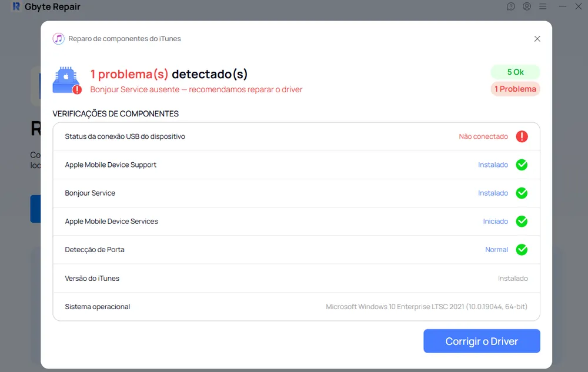588x372 pixels.
Task: Click green check for Detecção de Porta
Action: 522,250
